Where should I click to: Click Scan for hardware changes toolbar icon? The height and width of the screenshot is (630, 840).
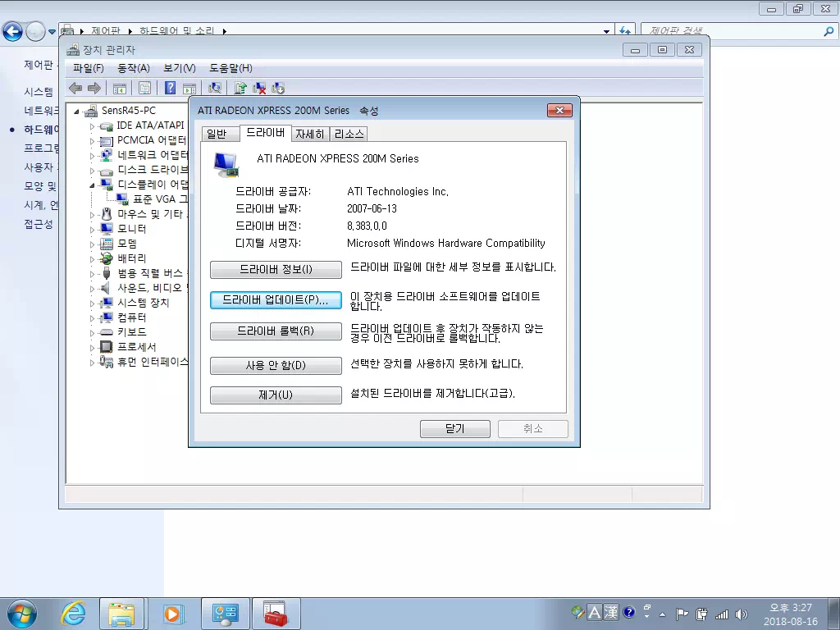coord(215,88)
